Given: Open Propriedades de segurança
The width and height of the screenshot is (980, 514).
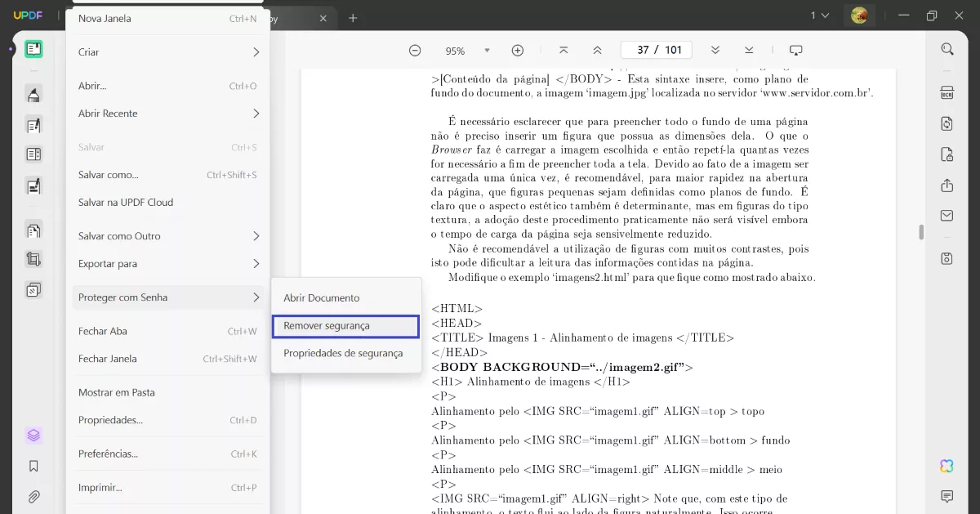Looking at the screenshot, I should (345, 353).
